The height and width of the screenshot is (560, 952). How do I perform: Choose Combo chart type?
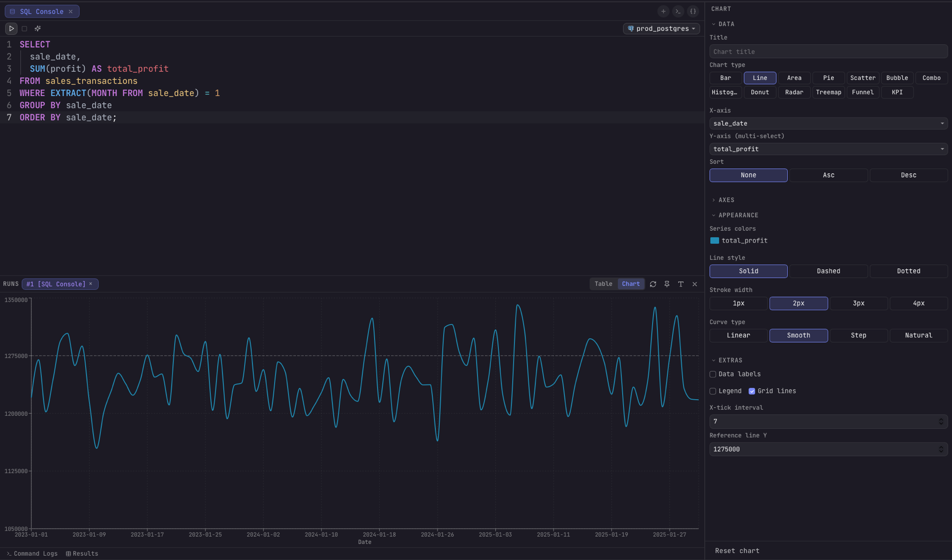[x=931, y=78]
